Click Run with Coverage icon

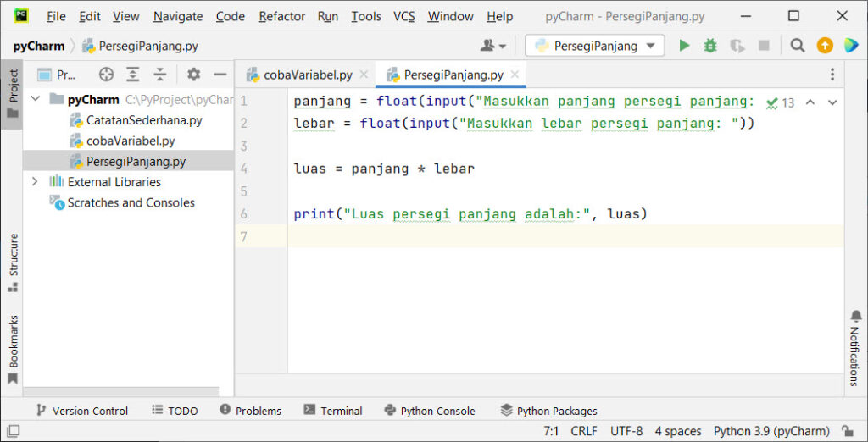[737, 46]
